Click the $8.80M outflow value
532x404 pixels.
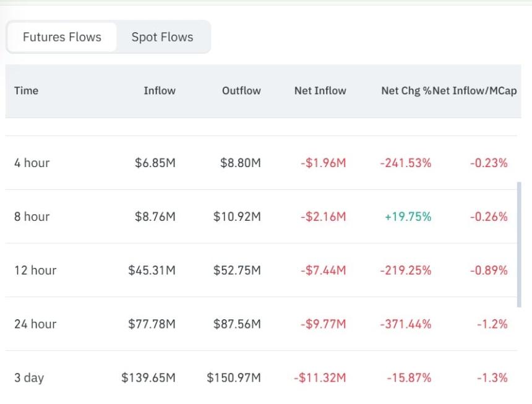(x=241, y=163)
